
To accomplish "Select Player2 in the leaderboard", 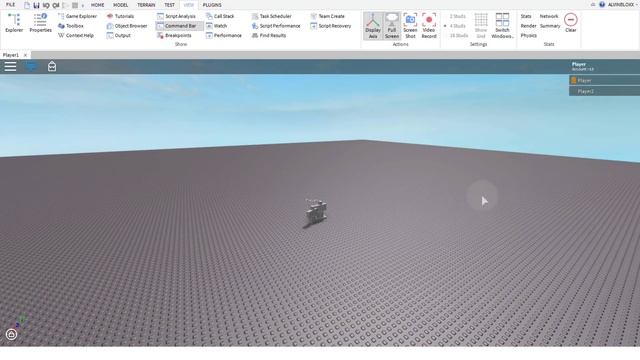I will (x=604, y=91).
